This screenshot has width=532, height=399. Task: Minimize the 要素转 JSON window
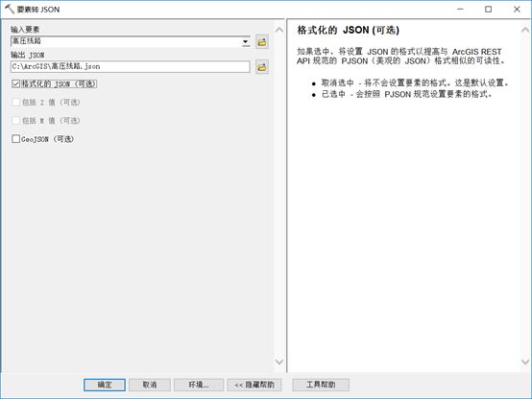(460, 10)
